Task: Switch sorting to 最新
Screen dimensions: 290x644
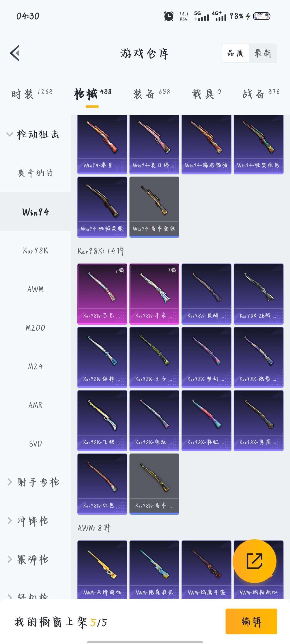Action: [x=263, y=53]
